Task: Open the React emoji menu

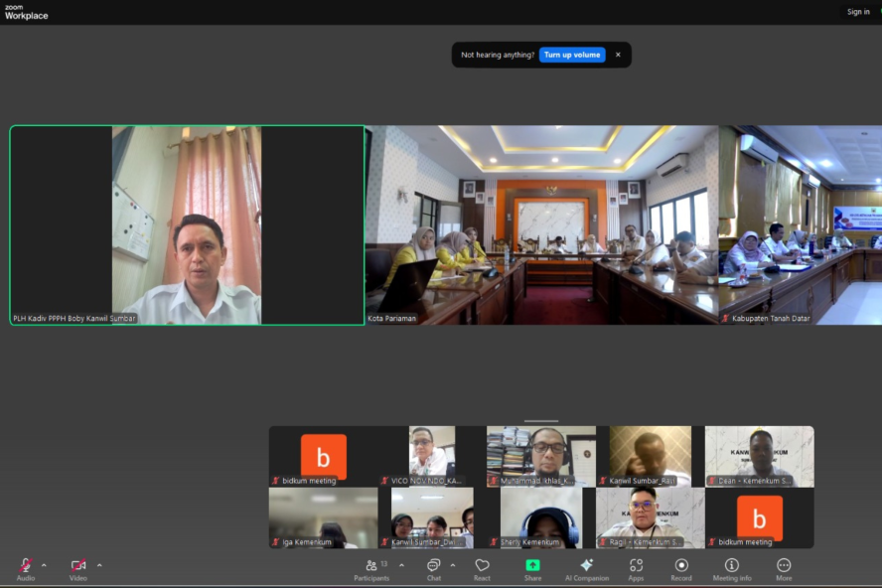Action: (x=482, y=567)
